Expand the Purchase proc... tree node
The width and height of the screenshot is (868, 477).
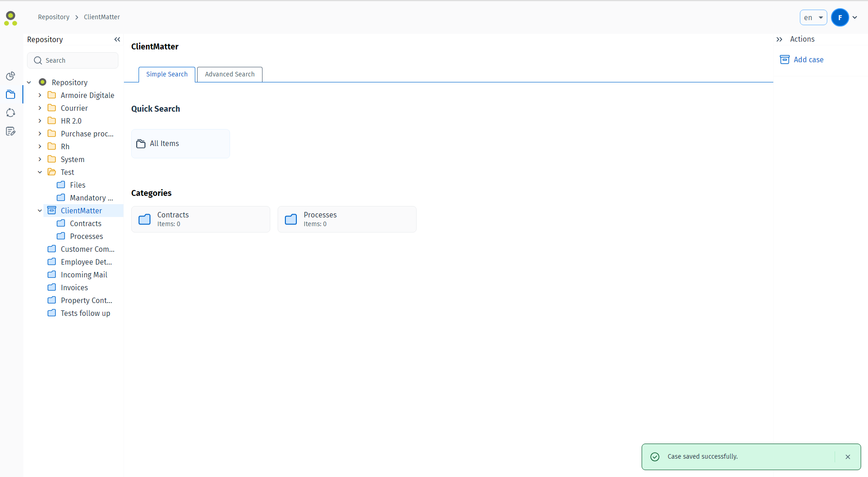coord(40,134)
